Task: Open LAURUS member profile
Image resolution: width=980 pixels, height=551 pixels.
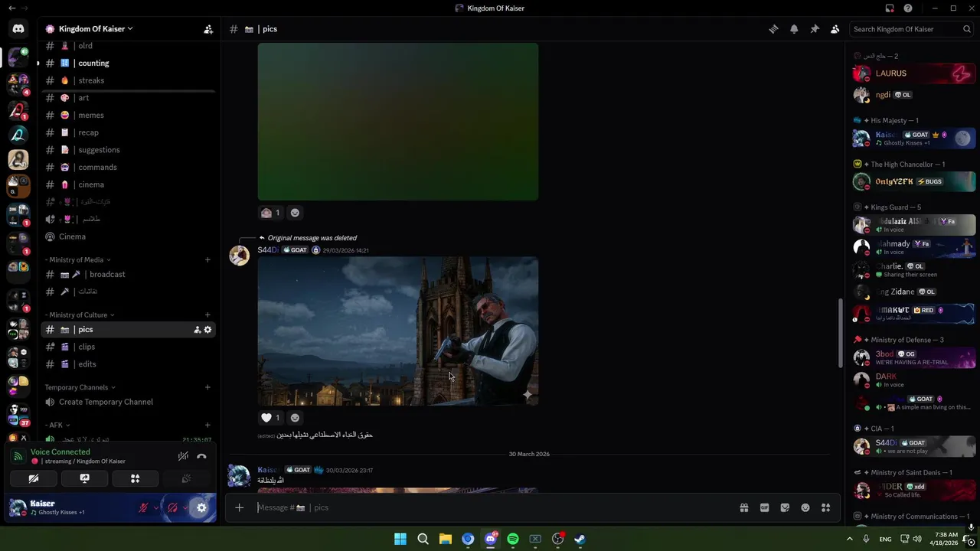Action: click(913, 73)
